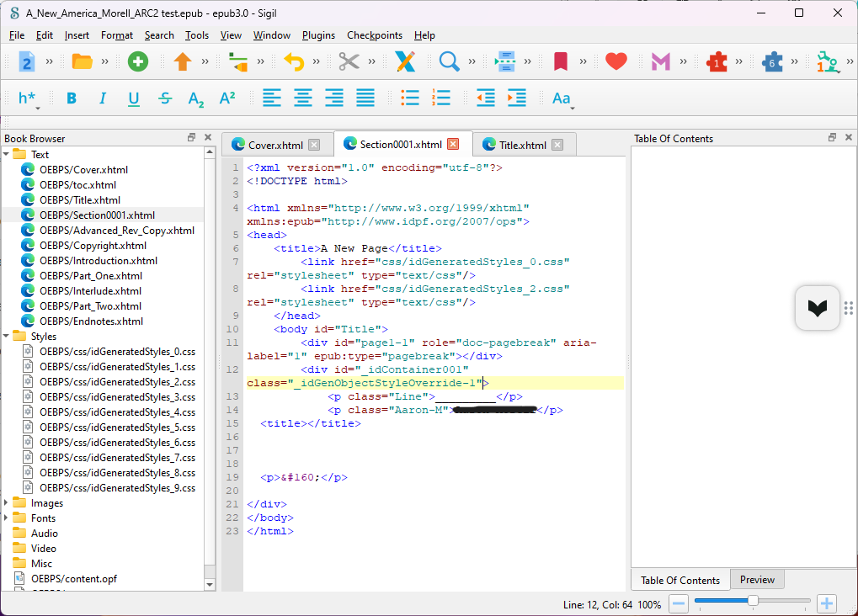Open Find and Replace magnifier icon
The width and height of the screenshot is (858, 616).
coord(449,61)
